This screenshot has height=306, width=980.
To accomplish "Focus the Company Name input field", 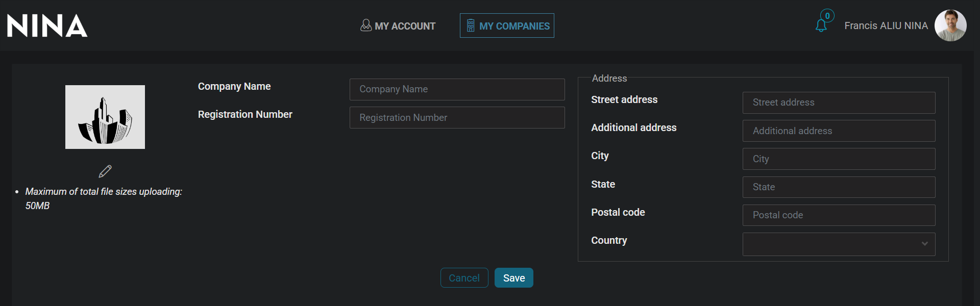I will 457,89.
